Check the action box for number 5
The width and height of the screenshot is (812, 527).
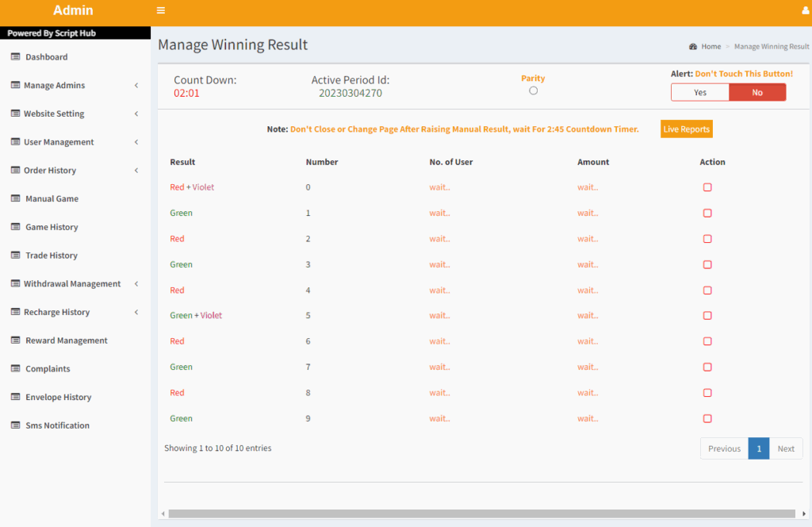coord(707,316)
